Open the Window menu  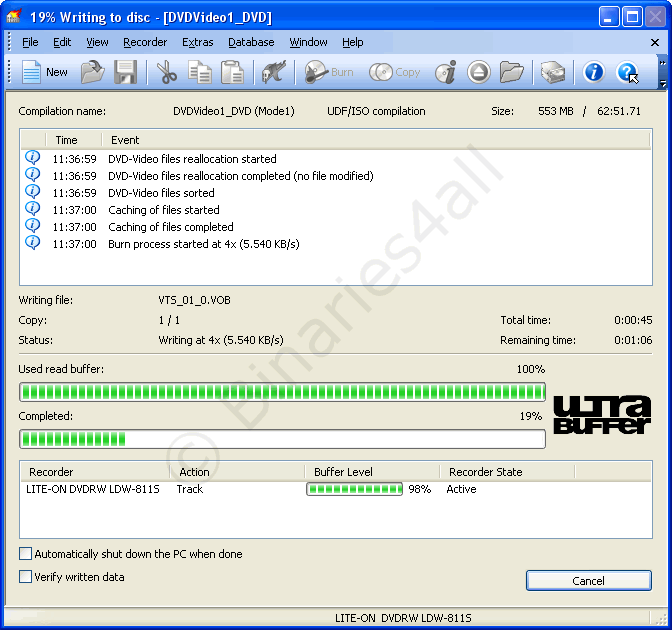308,42
